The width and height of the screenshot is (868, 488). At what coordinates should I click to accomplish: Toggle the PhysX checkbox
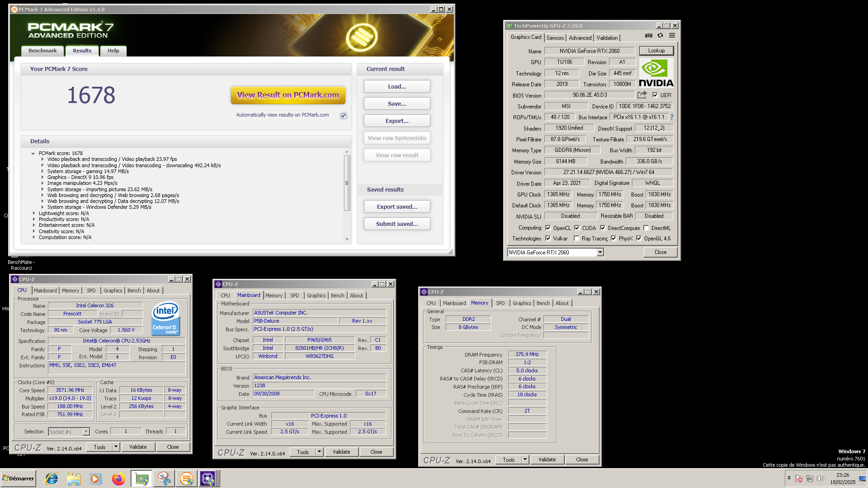(613, 238)
